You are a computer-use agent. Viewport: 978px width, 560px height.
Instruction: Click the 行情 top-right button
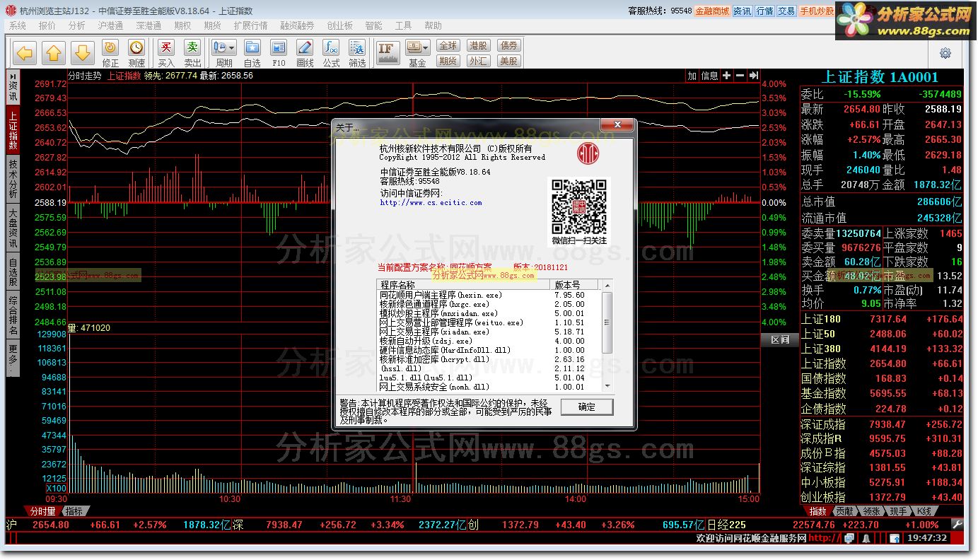pyautogui.click(x=764, y=11)
